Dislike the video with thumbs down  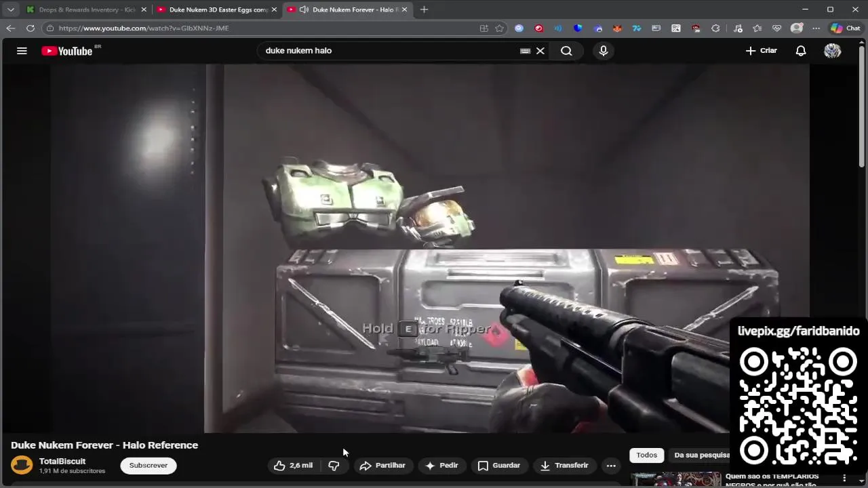334,466
